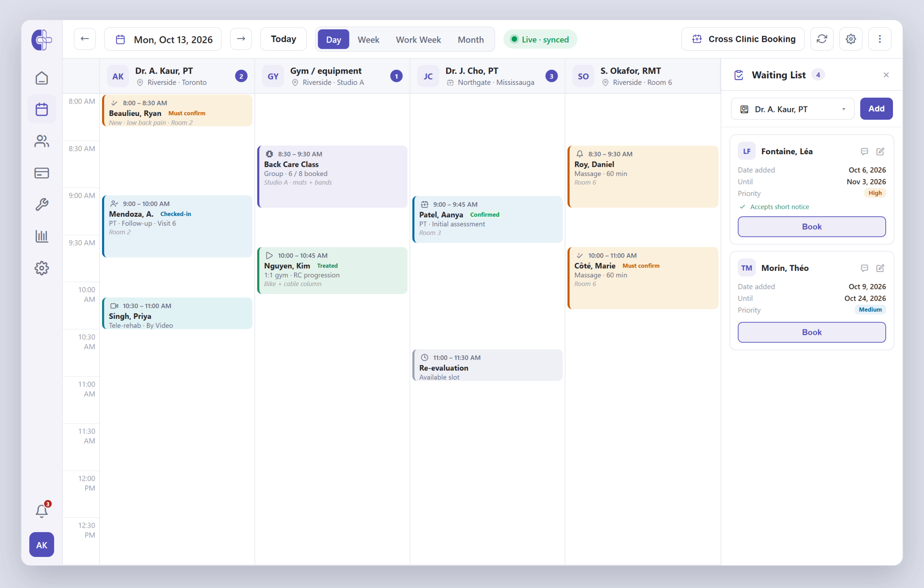Close the Waiting List panel

886,75
